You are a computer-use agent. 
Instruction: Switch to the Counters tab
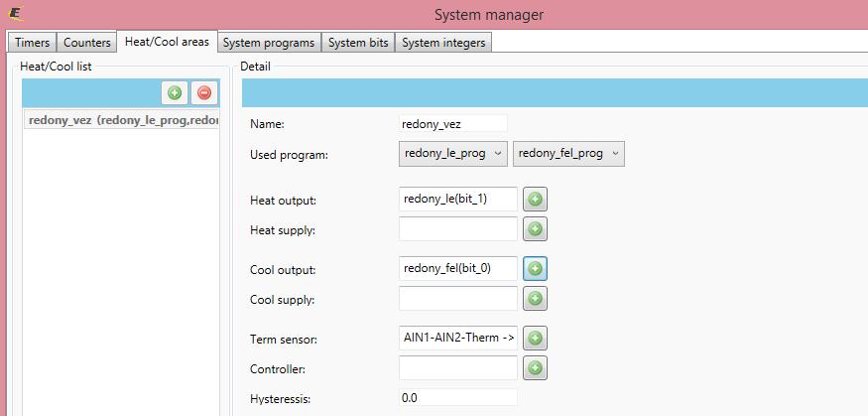pyautogui.click(x=87, y=43)
